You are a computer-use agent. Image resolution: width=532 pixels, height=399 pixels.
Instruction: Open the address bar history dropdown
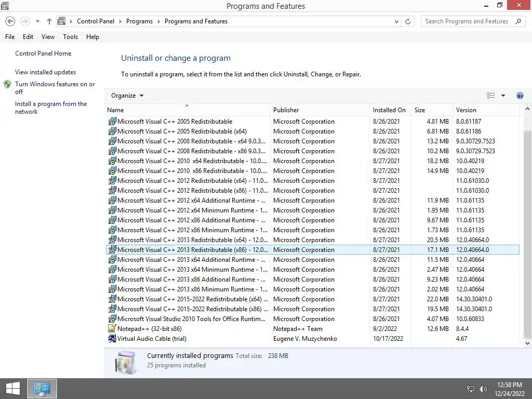(396, 22)
